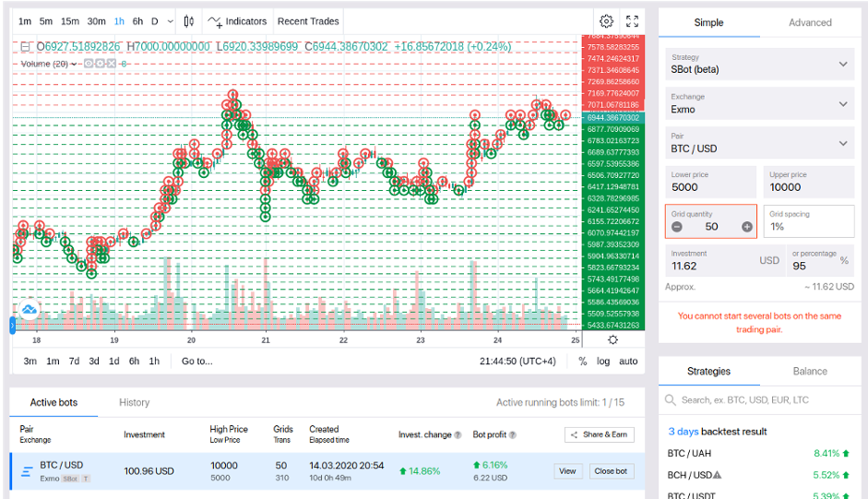Open the left chart side panel handle

(12, 325)
